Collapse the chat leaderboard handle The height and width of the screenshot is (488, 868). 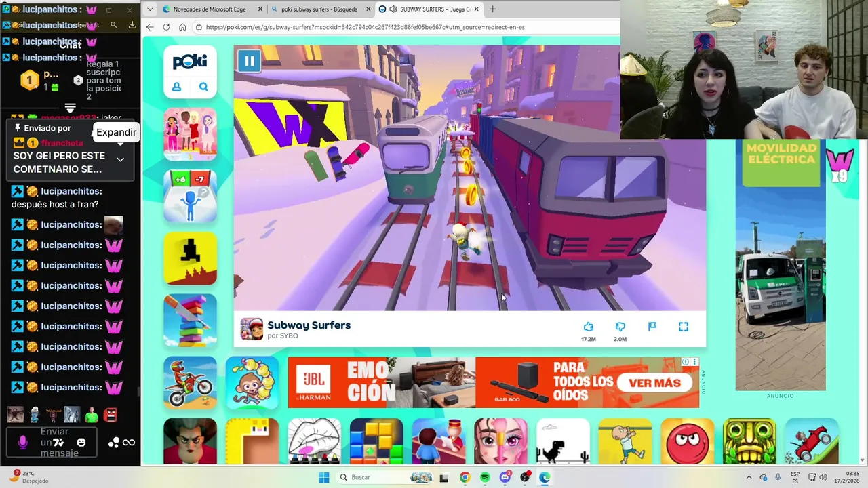pos(70,108)
